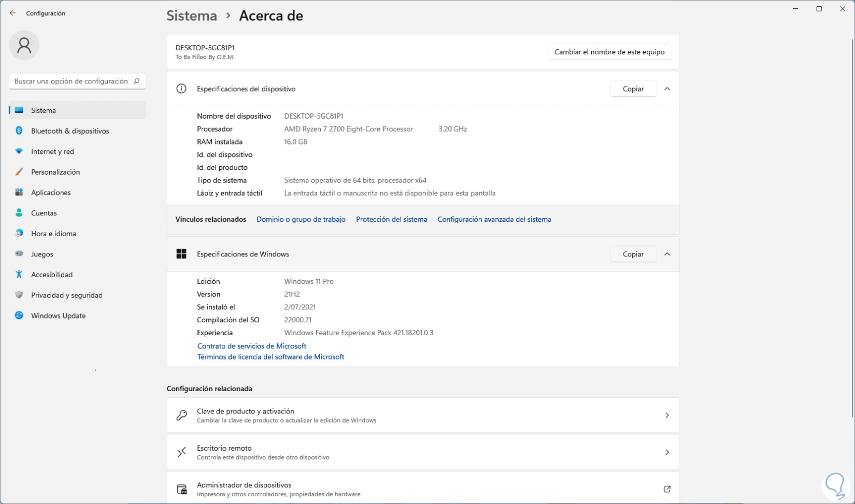Collapse Especificaciones del dispositivo section
Viewport: 855px width, 504px height.
(667, 89)
